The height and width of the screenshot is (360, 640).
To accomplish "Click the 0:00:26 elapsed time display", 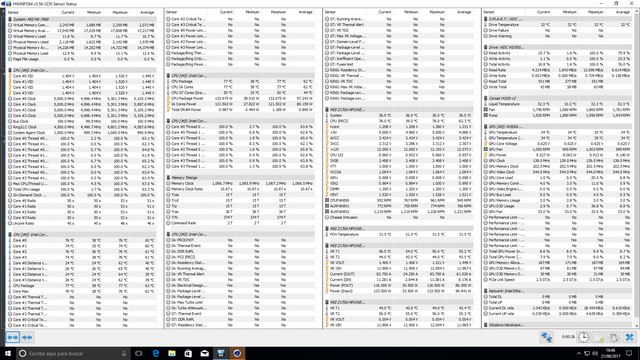I will (568, 337).
